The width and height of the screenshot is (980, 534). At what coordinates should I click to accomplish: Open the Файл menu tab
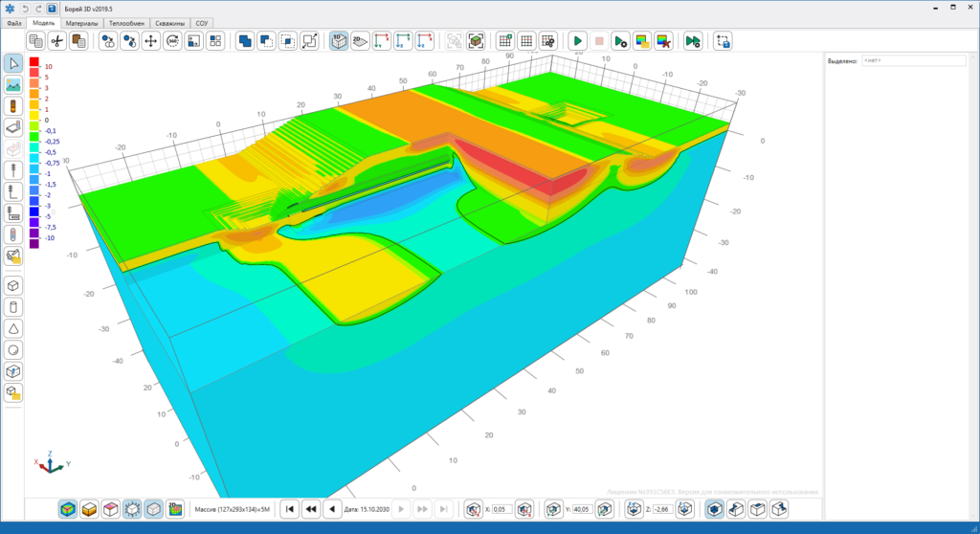13,23
